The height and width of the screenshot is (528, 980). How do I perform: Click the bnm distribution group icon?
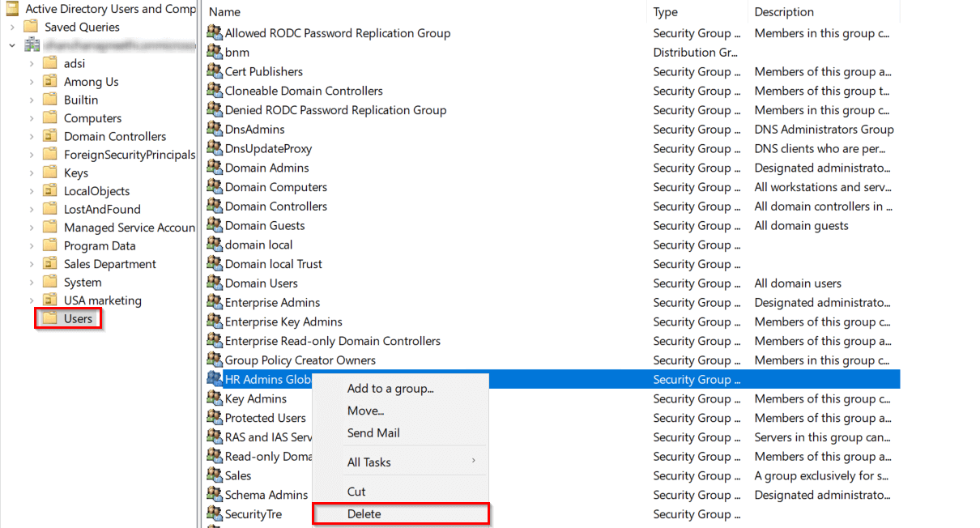[x=215, y=52]
